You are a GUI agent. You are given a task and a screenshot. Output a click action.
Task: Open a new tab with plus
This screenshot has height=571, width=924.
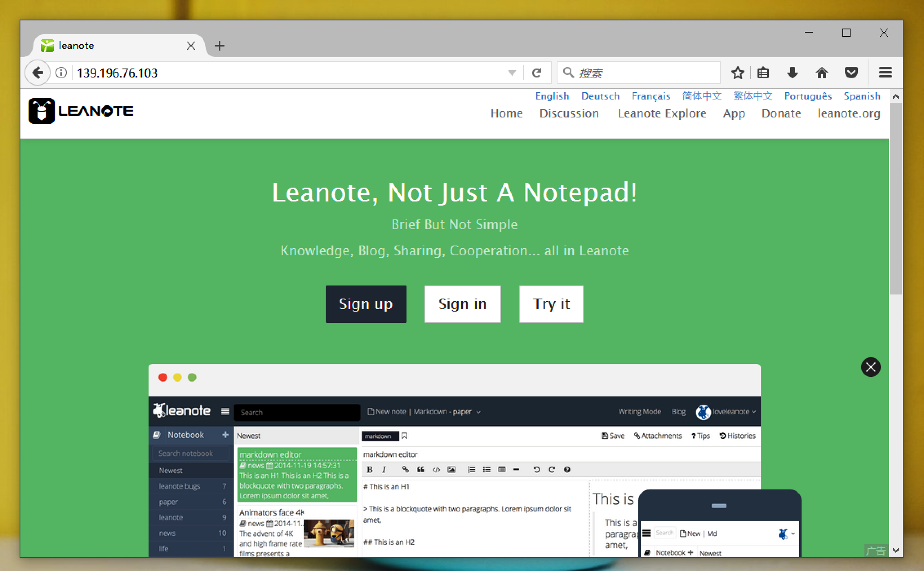(x=220, y=46)
